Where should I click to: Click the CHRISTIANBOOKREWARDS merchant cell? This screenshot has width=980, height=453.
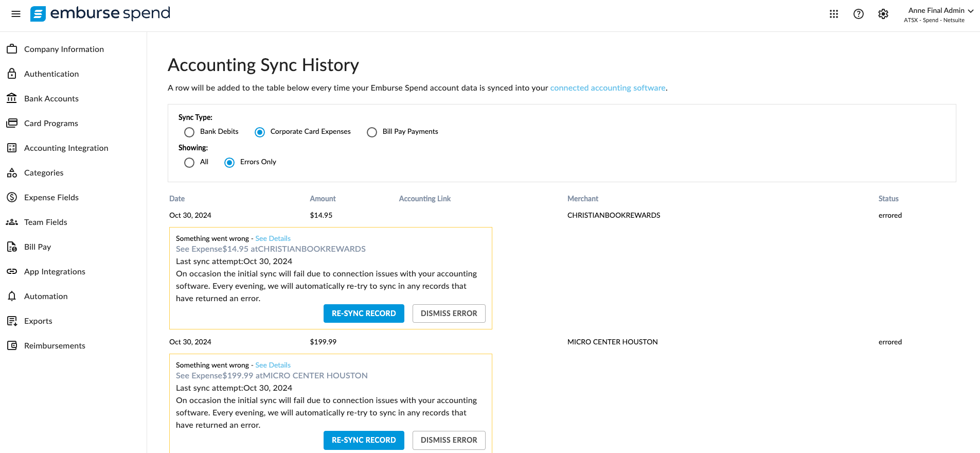[614, 215]
